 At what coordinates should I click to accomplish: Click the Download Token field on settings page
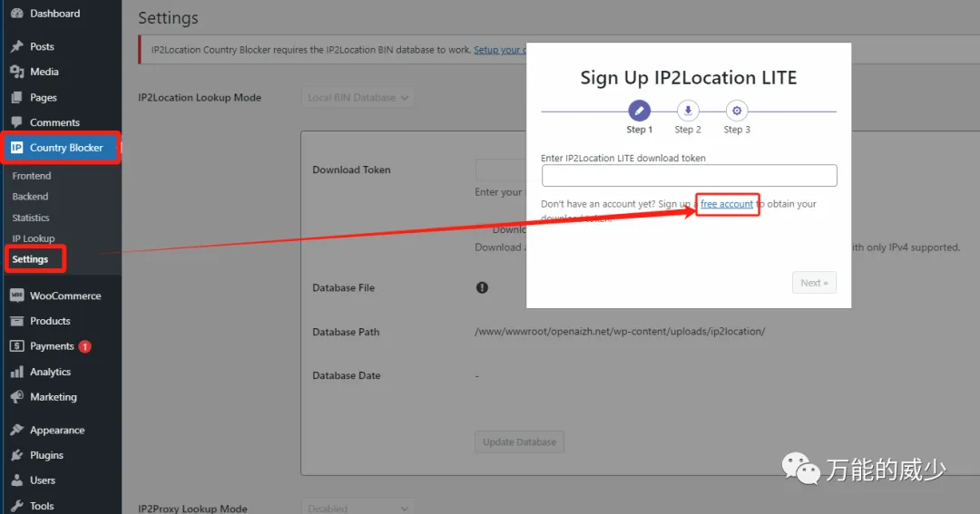pos(501,170)
